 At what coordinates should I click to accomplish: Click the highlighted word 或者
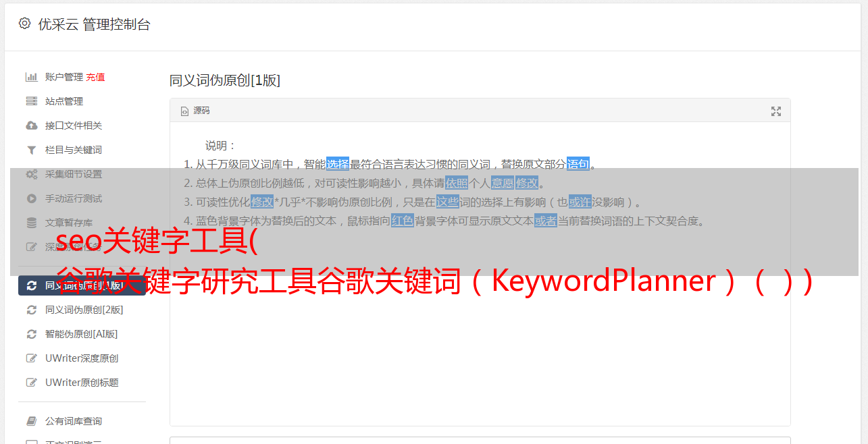[546, 221]
